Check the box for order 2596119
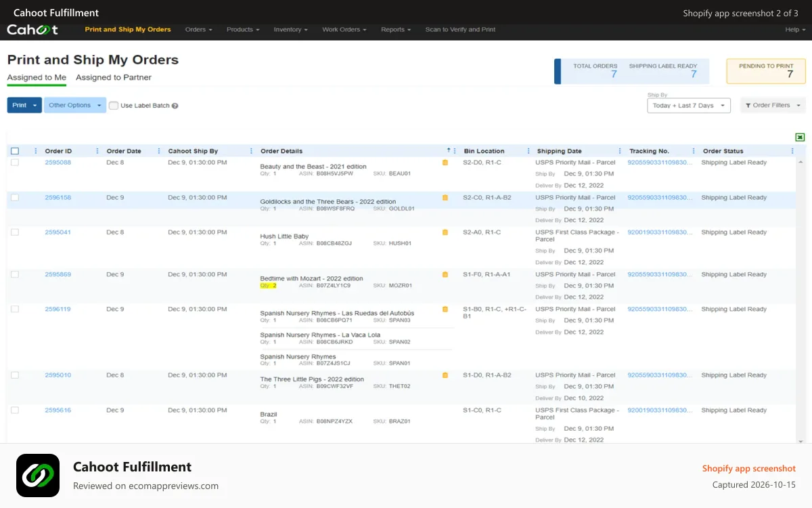The image size is (812, 508). (15, 309)
